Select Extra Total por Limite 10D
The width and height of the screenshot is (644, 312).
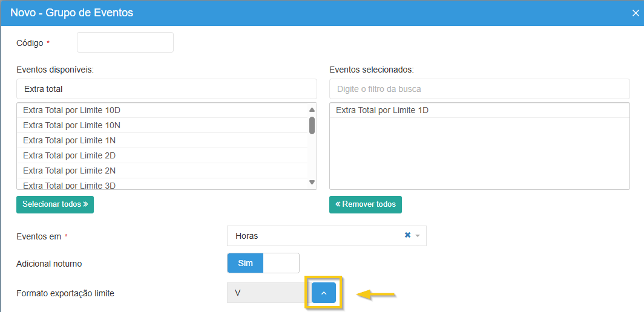(x=71, y=111)
